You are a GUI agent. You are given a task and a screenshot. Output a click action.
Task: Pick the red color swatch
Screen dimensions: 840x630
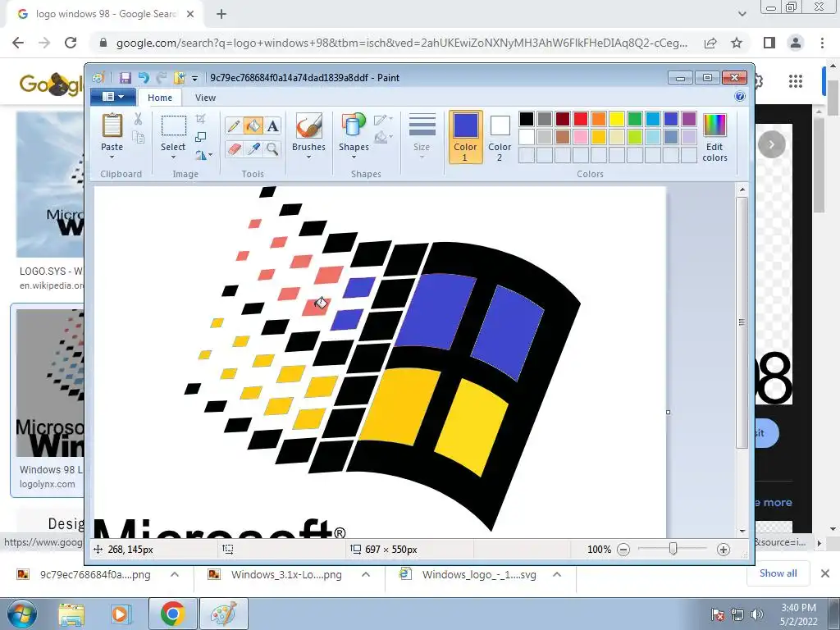[x=581, y=119]
